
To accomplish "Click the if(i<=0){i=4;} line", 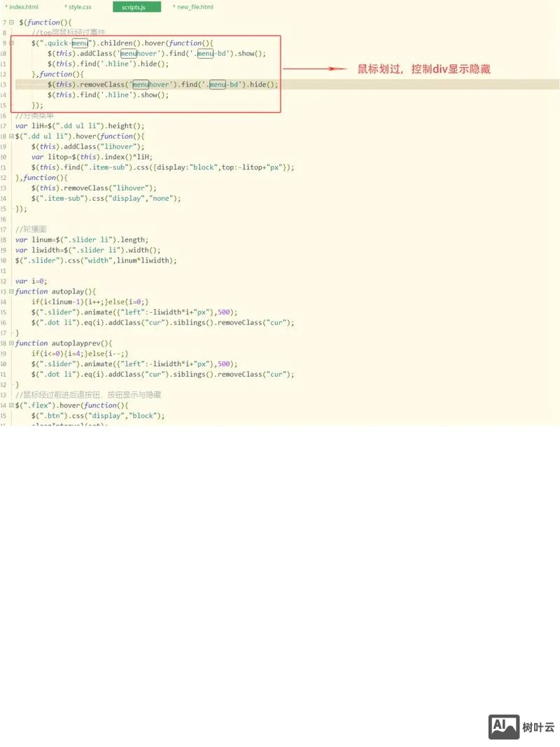I will click(x=80, y=354).
